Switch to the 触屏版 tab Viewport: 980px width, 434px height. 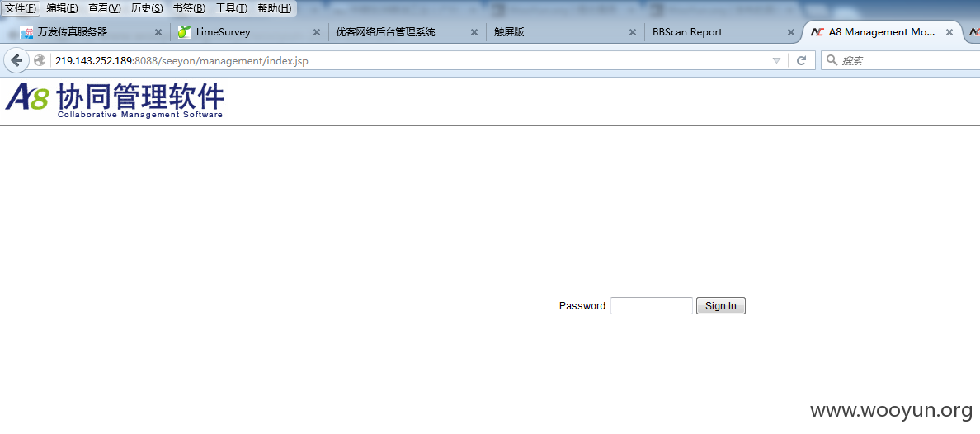click(x=565, y=32)
